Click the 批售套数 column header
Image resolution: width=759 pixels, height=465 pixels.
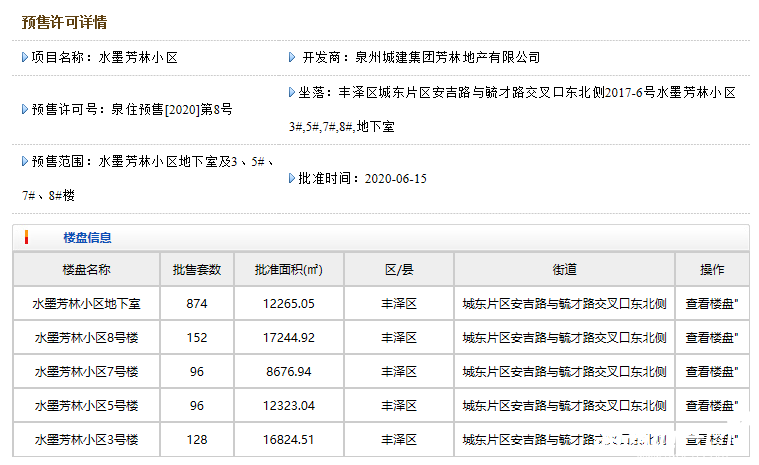[197, 270]
